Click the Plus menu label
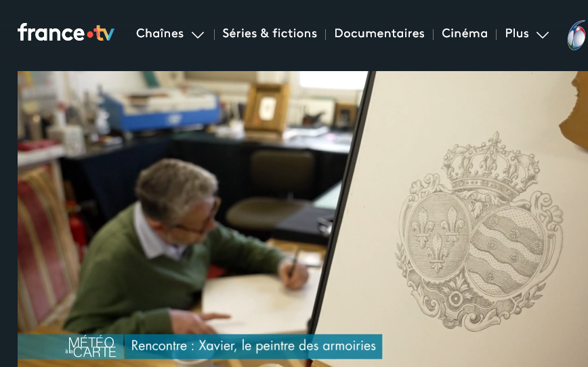Viewport: 588px width, 367px height. [517, 33]
